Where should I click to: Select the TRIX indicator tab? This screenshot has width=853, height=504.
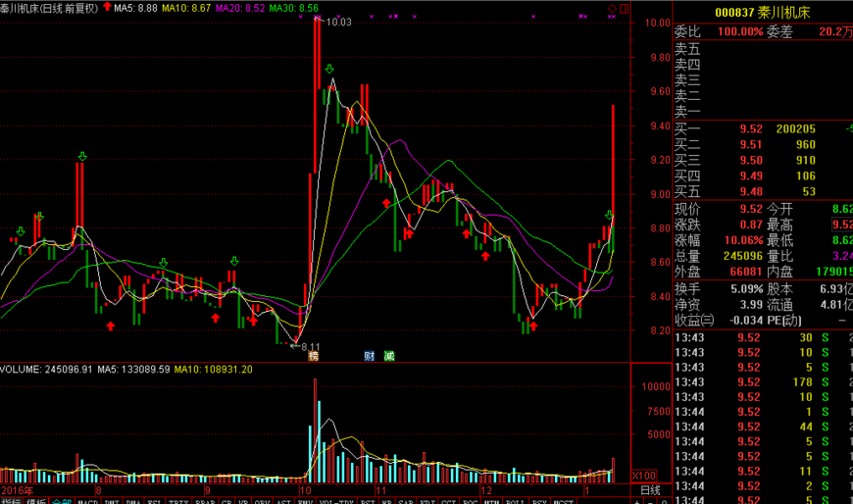(178, 501)
